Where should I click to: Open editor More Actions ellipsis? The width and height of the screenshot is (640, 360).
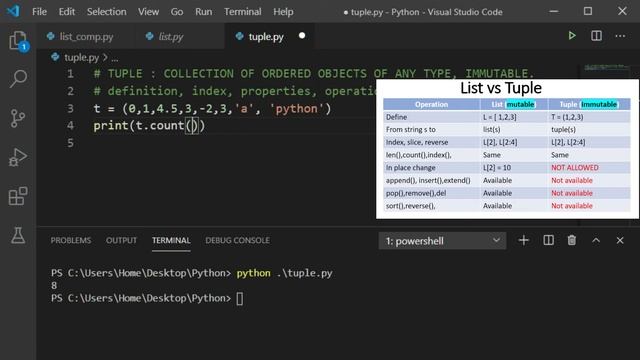click(x=620, y=36)
